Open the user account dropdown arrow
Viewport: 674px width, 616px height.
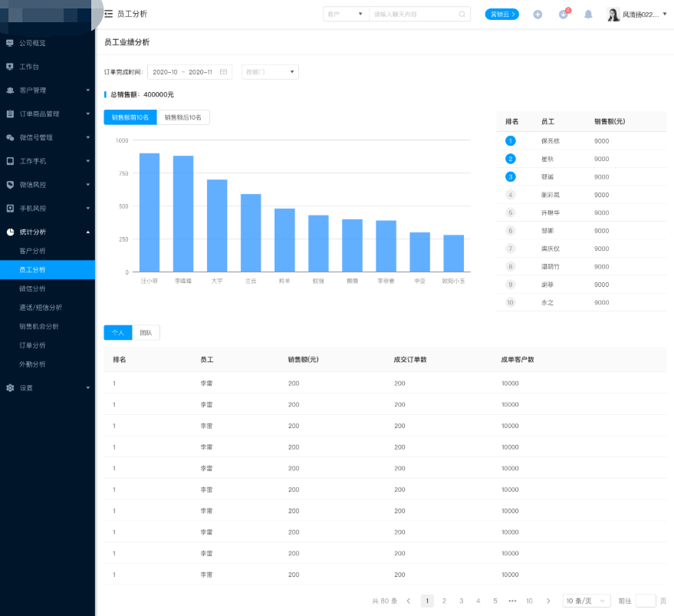click(665, 15)
